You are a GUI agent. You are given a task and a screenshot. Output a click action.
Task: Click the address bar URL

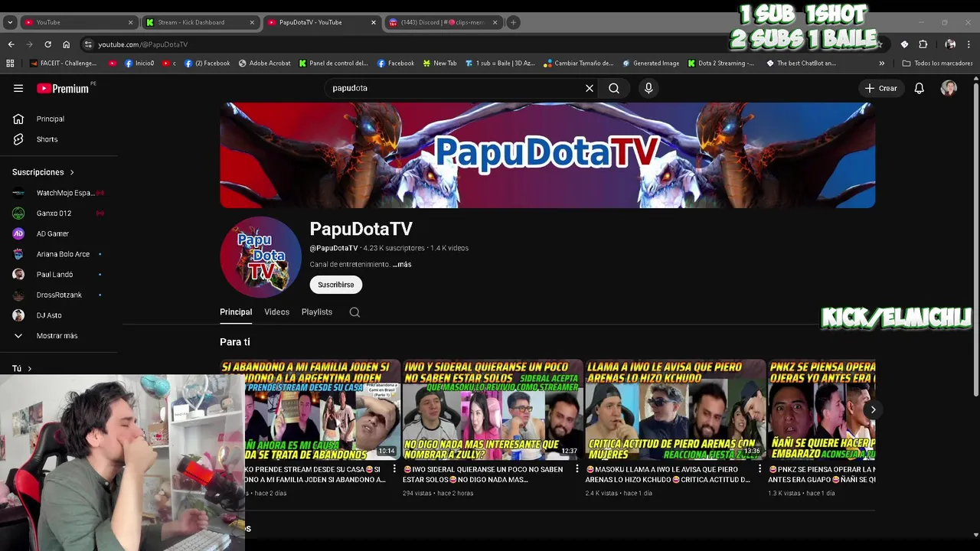point(143,44)
